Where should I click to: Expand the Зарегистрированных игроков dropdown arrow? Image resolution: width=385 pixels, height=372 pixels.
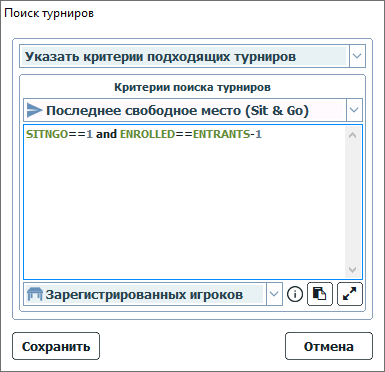coord(274,294)
